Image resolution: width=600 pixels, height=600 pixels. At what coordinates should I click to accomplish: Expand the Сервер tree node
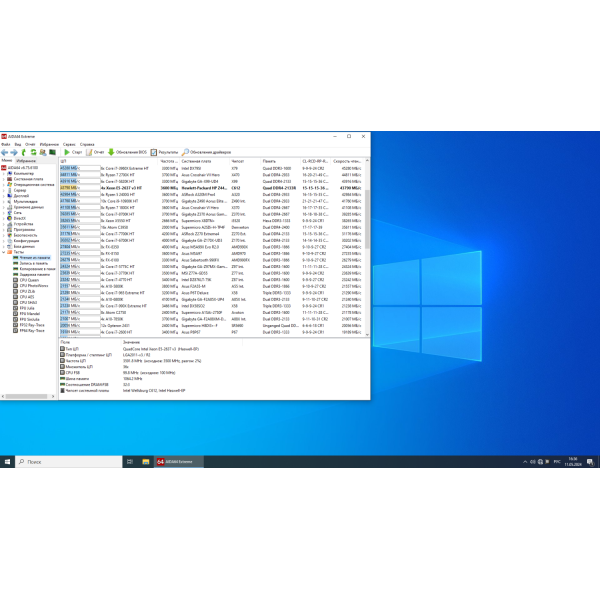click(x=4, y=190)
